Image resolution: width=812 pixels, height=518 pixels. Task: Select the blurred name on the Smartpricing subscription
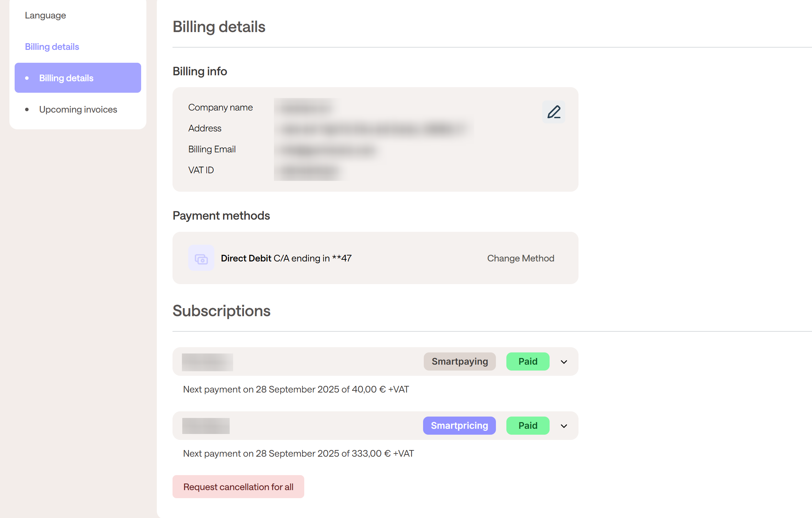click(x=206, y=426)
